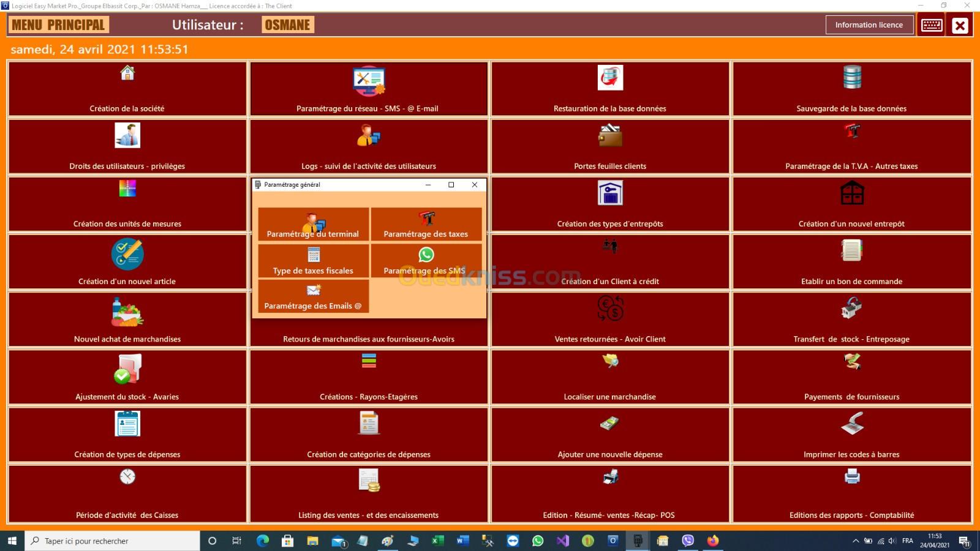Open Imprimer les codes à barres scanner icon
The width and height of the screenshot is (980, 551).
pos(852,423)
